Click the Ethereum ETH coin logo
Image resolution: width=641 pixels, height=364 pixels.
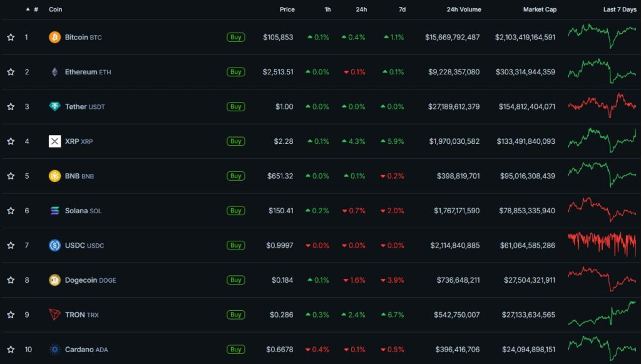[56, 71]
